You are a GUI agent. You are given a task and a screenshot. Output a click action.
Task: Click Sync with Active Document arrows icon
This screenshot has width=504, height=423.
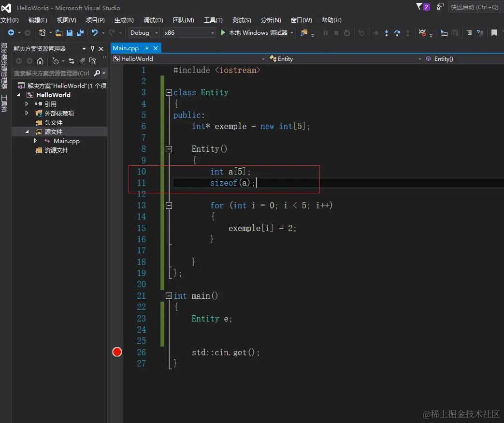tap(72, 61)
